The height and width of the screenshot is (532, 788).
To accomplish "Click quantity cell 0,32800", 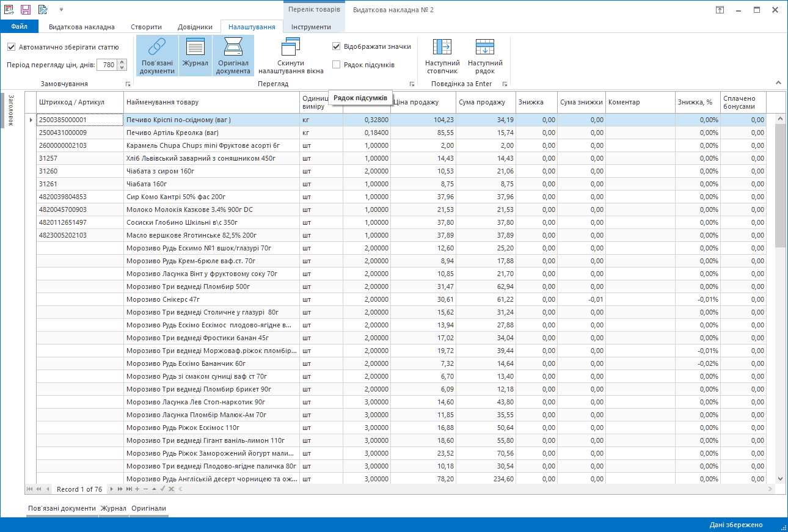I will [x=367, y=120].
